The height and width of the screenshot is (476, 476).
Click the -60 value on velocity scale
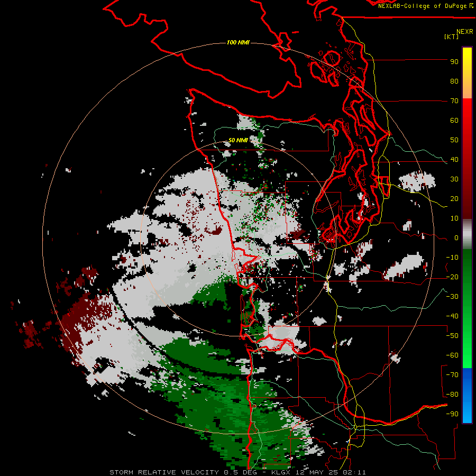pyautogui.click(x=452, y=355)
